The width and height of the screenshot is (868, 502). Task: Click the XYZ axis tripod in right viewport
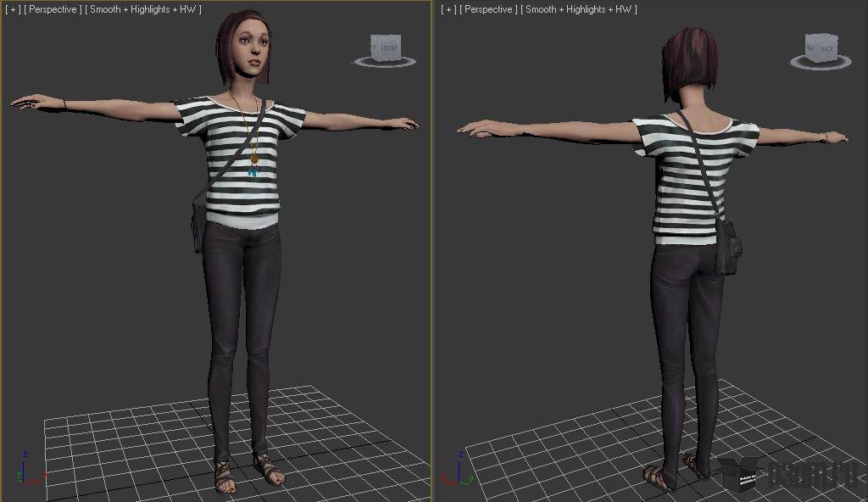459,470
